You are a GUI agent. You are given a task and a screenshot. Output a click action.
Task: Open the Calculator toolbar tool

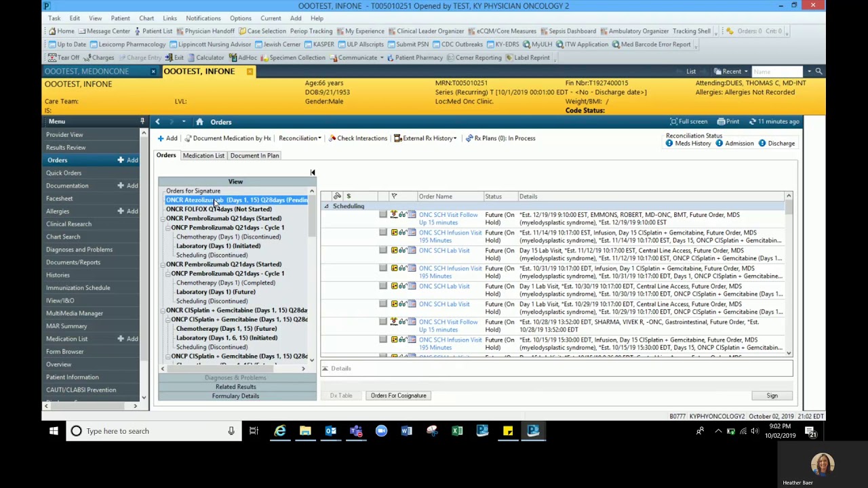coord(205,58)
